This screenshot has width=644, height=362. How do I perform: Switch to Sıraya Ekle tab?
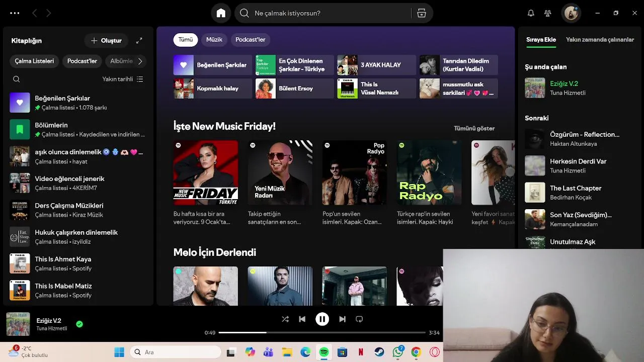click(541, 40)
